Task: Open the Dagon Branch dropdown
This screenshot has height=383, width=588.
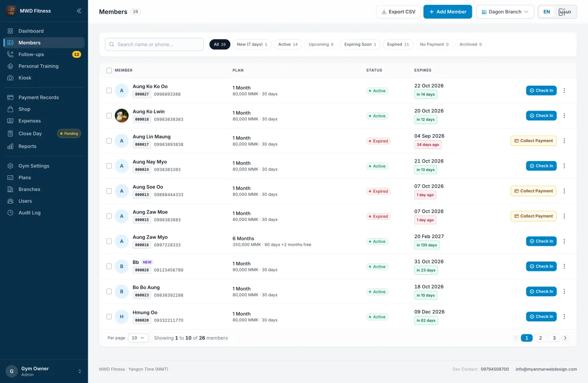Action: pos(505,12)
